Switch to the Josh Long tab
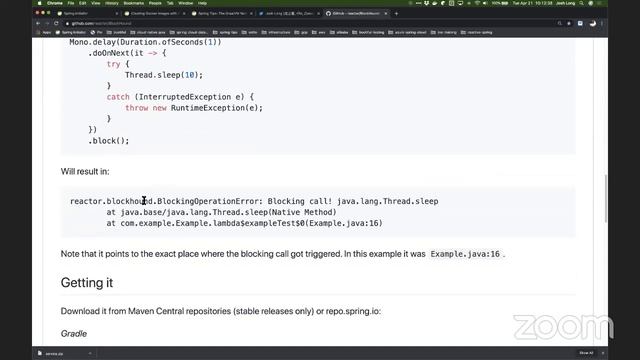The width and height of the screenshot is (640, 360). pos(289,13)
